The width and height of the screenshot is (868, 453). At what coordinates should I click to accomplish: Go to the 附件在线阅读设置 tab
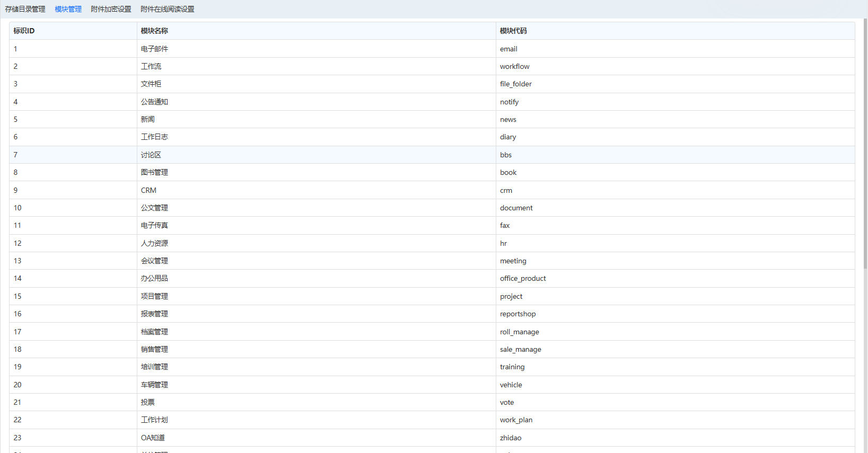coord(167,9)
